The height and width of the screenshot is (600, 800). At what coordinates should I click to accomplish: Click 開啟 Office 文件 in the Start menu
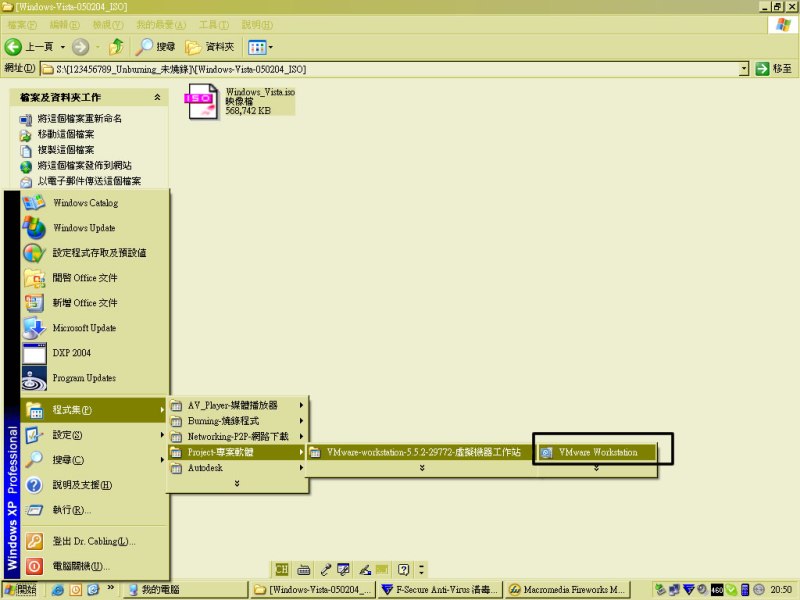tap(95, 278)
